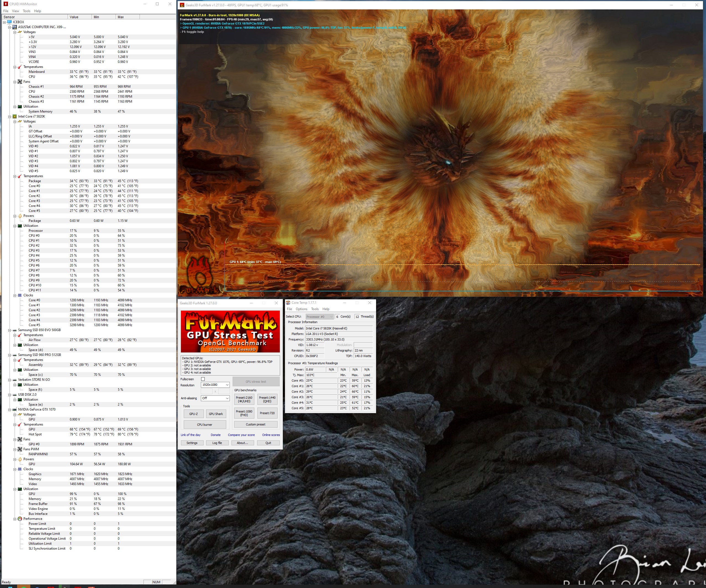Click the ASUSTeK motherboard icon in sensor tree
The image size is (706, 588).
click(x=15, y=27)
